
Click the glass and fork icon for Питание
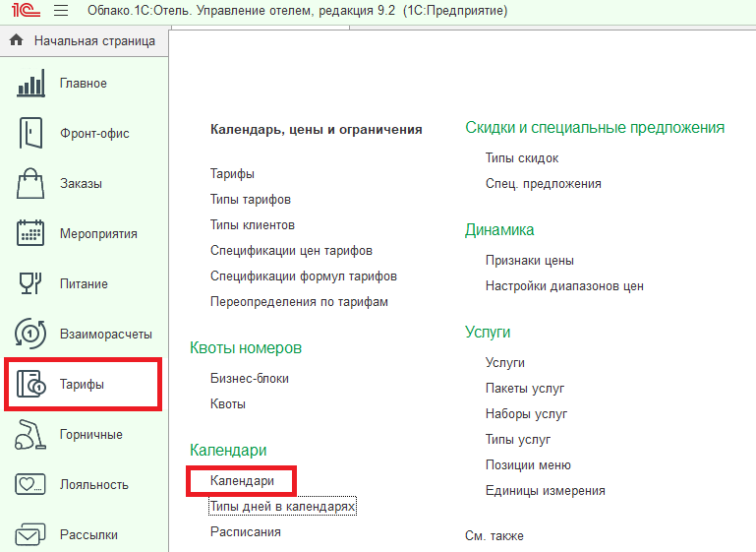[30, 283]
